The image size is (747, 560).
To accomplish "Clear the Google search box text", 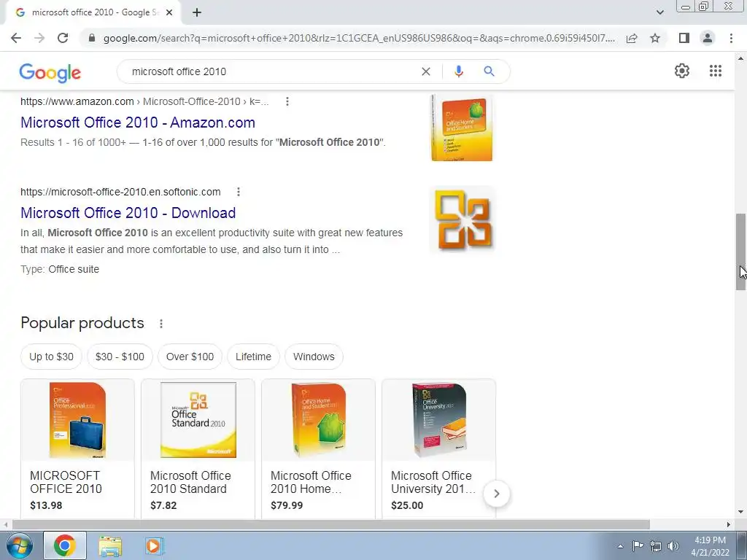I will click(426, 71).
